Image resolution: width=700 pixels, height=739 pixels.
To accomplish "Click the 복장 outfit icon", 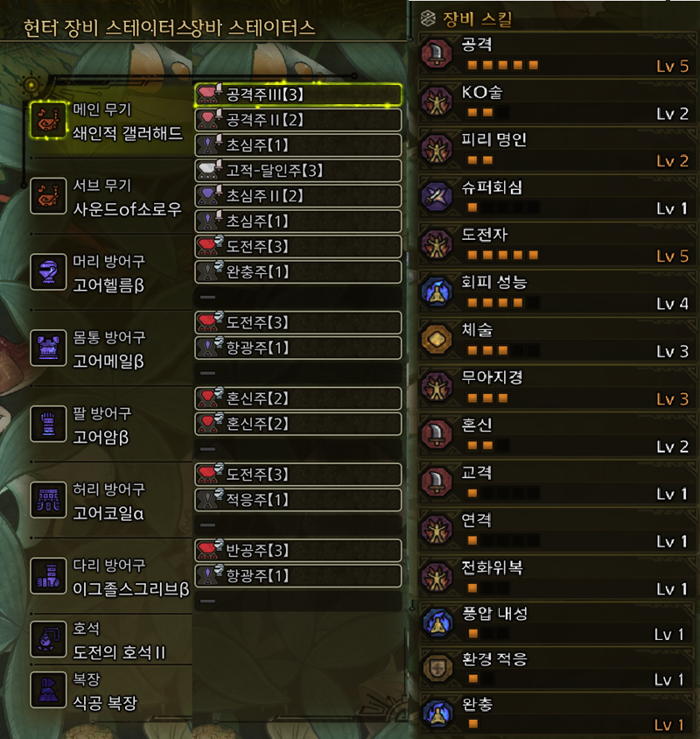I will tap(48, 690).
